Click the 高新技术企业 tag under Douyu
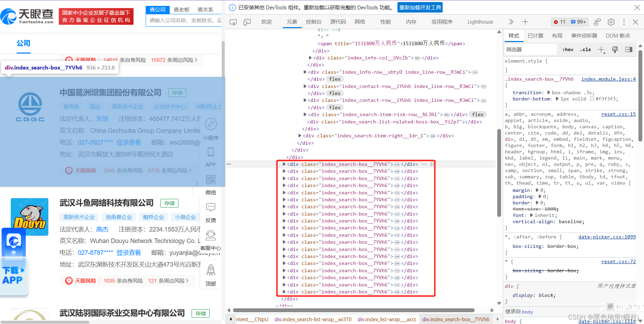Viewport: 644px width, 324px height. (x=79, y=217)
